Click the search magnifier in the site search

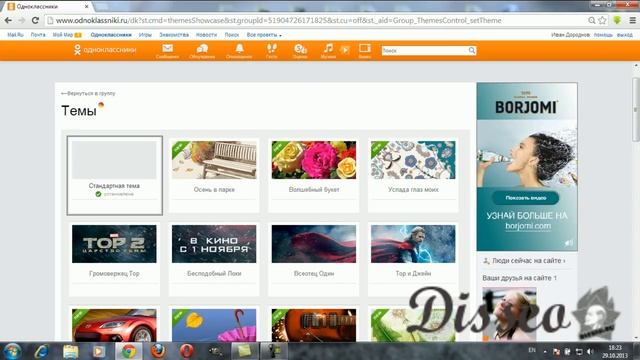[471, 50]
